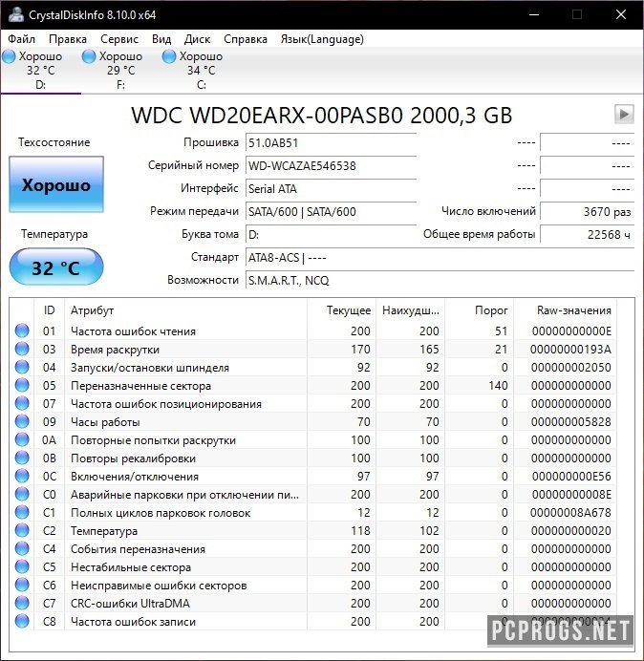Click the blue orb of disk D:
The height and width of the screenshot is (661, 644).
[x=9, y=56]
